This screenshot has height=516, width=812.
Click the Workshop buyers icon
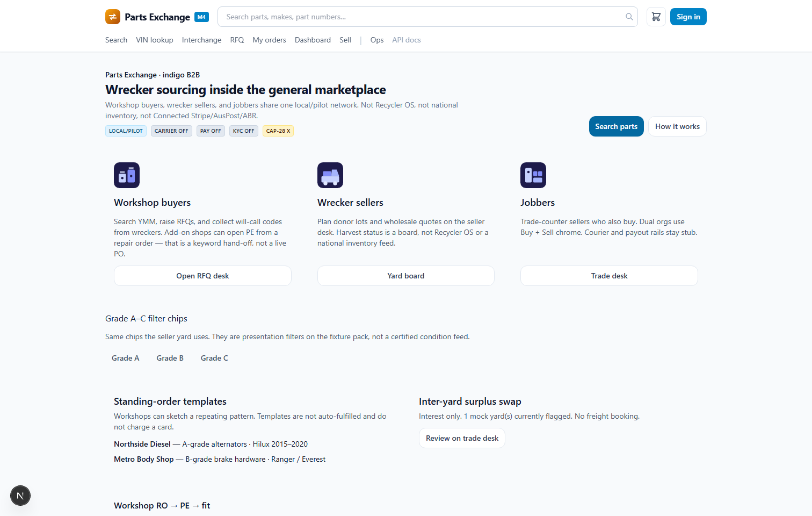127,175
